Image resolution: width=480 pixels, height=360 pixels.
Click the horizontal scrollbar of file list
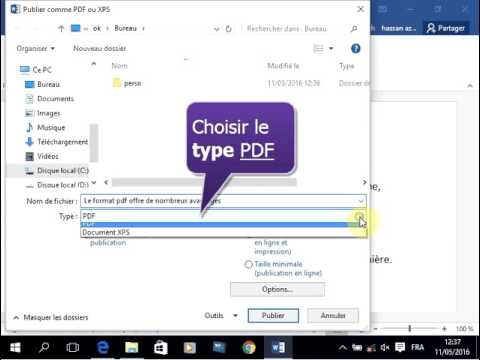coord(204,182)
